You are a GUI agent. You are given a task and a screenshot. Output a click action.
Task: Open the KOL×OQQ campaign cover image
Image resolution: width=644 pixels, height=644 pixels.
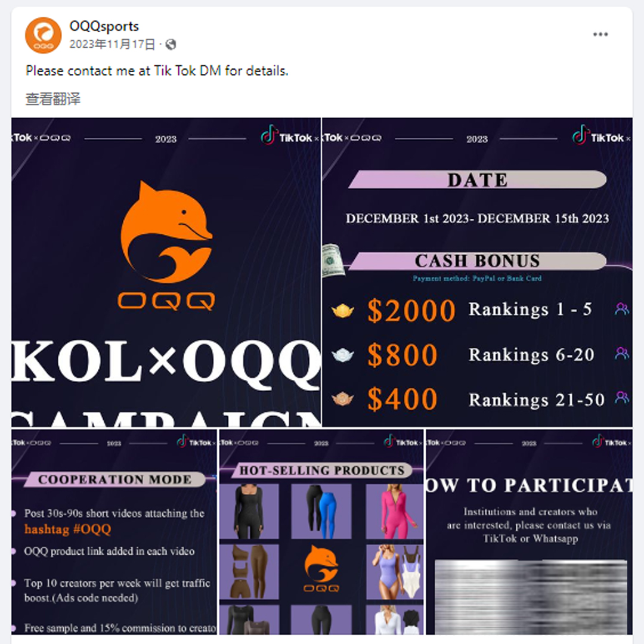[166, 273]
